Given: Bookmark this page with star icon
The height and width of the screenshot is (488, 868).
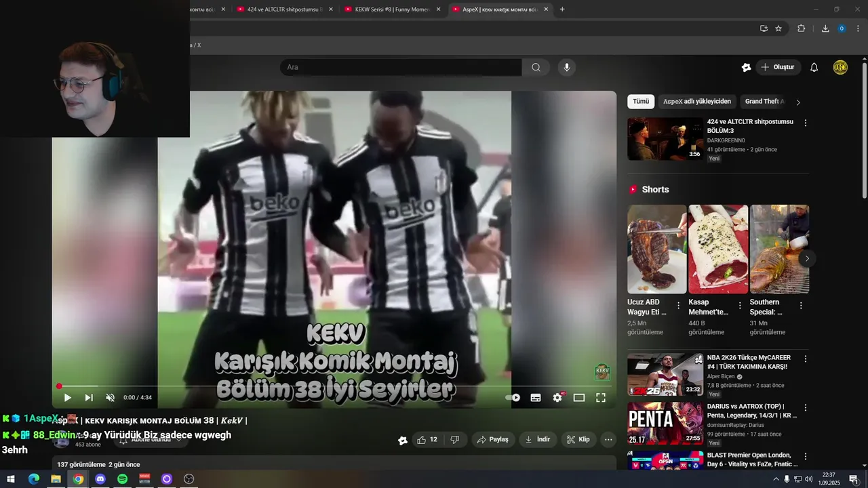Looking at the screenshot, I should (x=778, y=28).
